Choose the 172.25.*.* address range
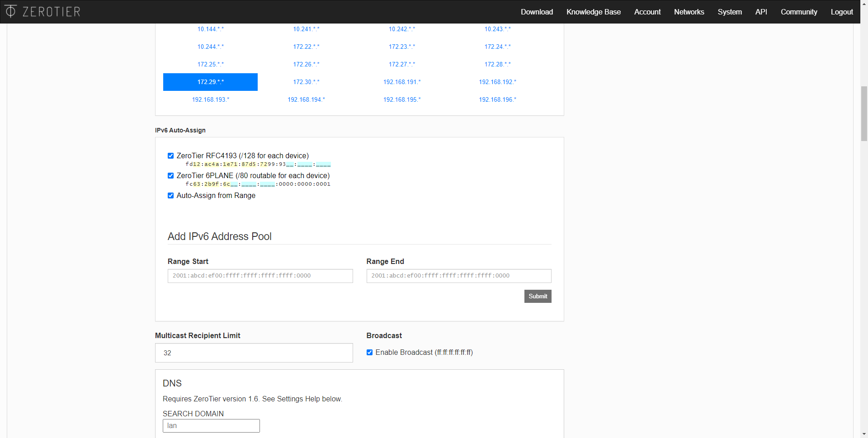 (x=210, y=64)
